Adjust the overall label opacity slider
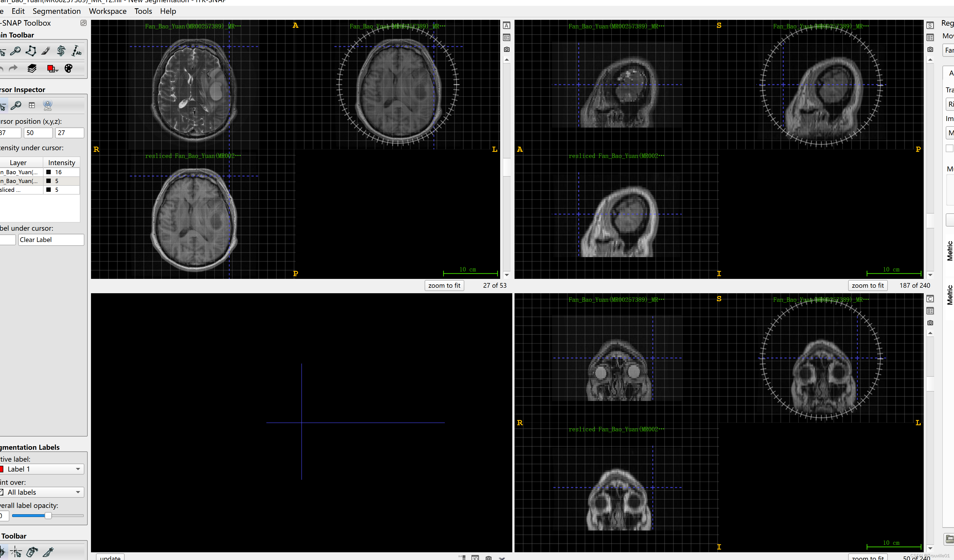This screenshot has width=954, height=560. pos(48,515)
